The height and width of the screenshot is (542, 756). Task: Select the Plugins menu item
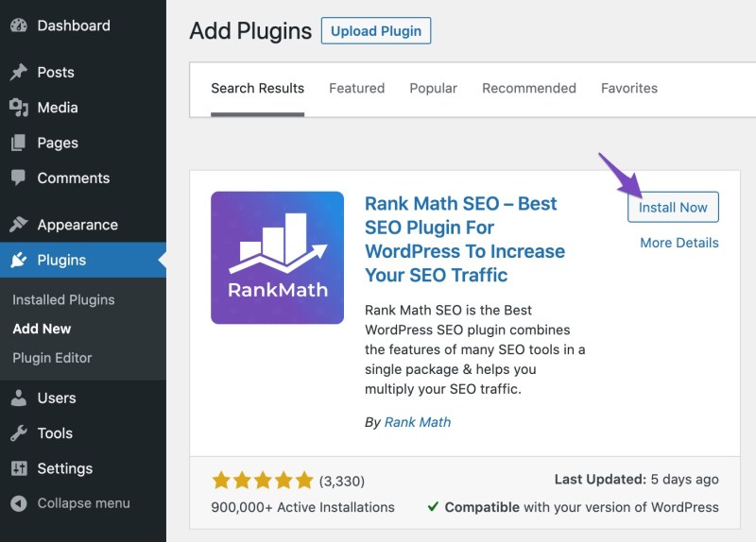[83, 261]
